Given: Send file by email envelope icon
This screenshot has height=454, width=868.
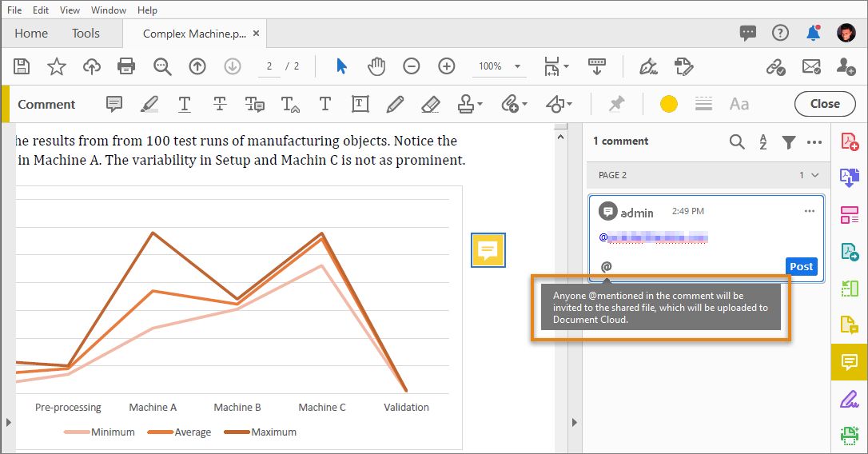Looking at the screenshot, I should click(811, 67).
